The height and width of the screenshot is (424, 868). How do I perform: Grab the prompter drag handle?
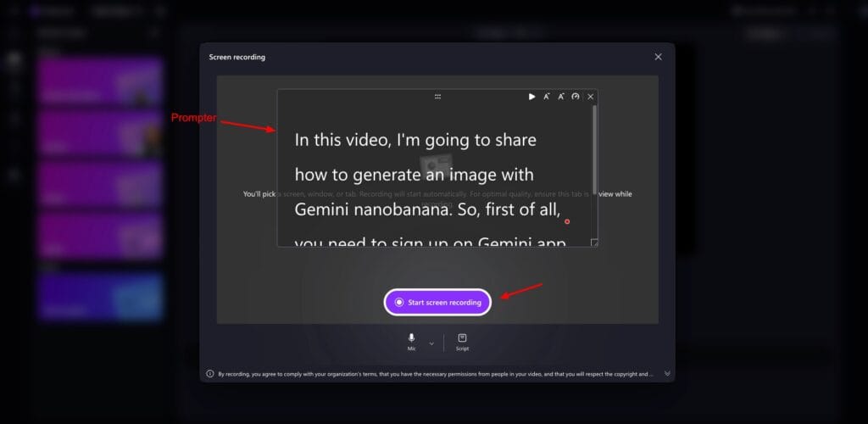(437, 97)
